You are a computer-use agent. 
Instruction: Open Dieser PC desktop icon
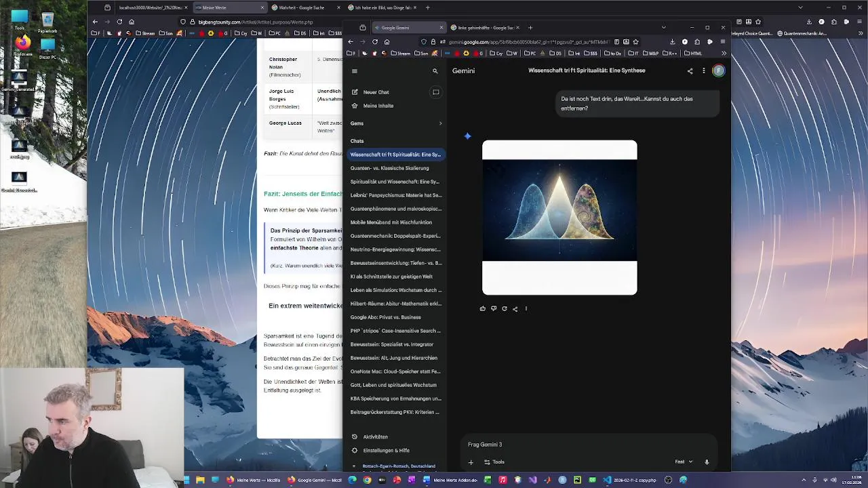[47, 48]
